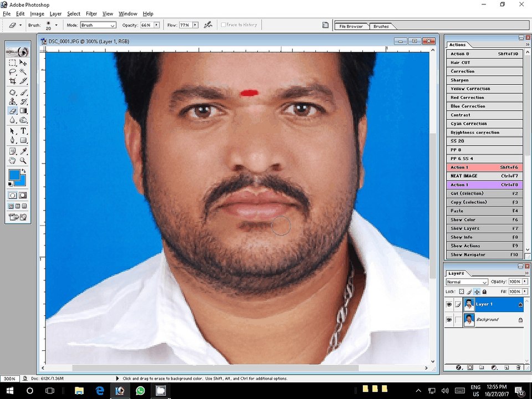532x399 pixels.
Task: Add layer style icon in Layers panel
Action: click(458, 367)
